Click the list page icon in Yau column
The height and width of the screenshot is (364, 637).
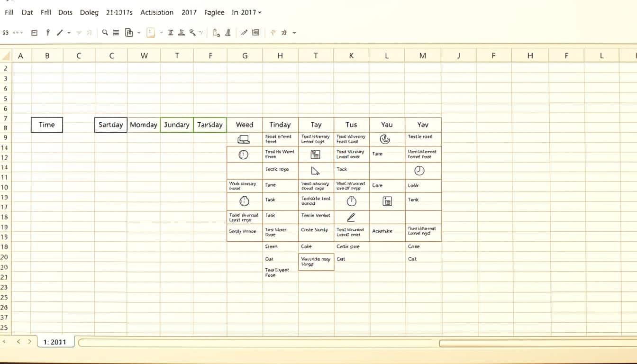[x=387, y=201]
